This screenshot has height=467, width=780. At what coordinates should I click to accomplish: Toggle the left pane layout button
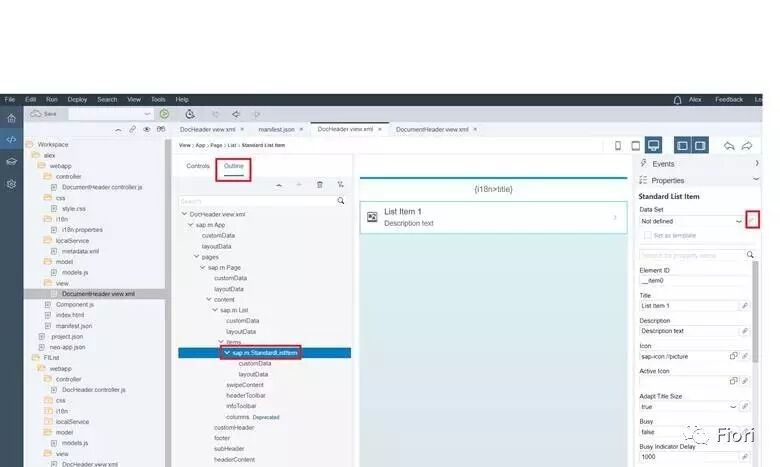tap(682, 145)
